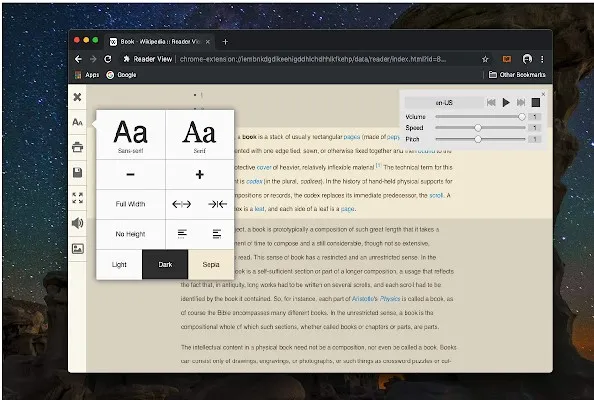Open text-to-speech using the speaker icon
Screen dimensions: 594x400
(x=77, y=223)
